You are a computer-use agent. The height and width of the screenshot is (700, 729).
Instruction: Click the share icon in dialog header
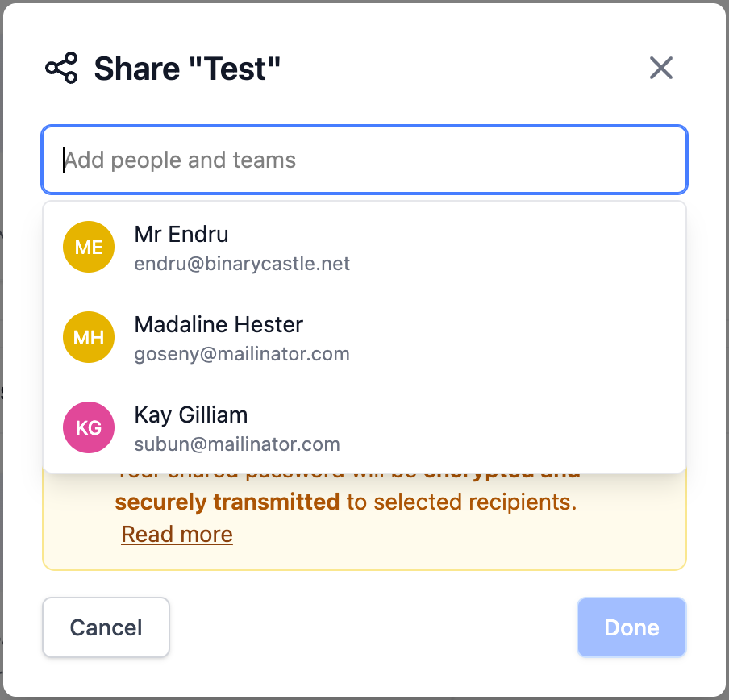(x=61, y=69)
